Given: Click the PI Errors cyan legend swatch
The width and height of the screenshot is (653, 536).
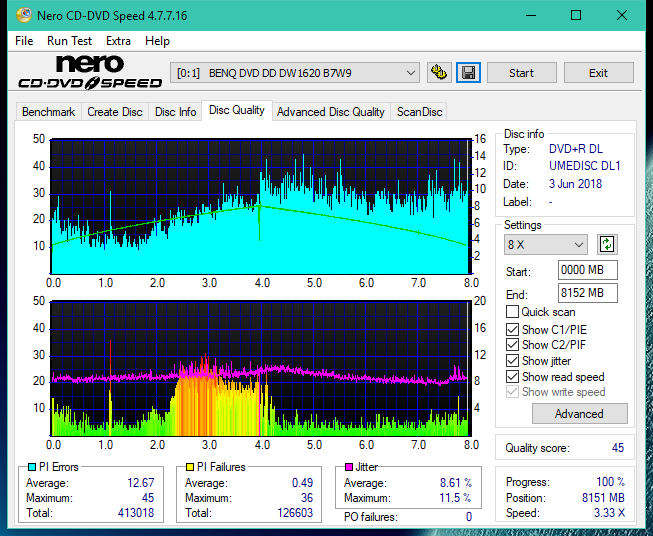Looking at the screenshot, I should 32,467.
